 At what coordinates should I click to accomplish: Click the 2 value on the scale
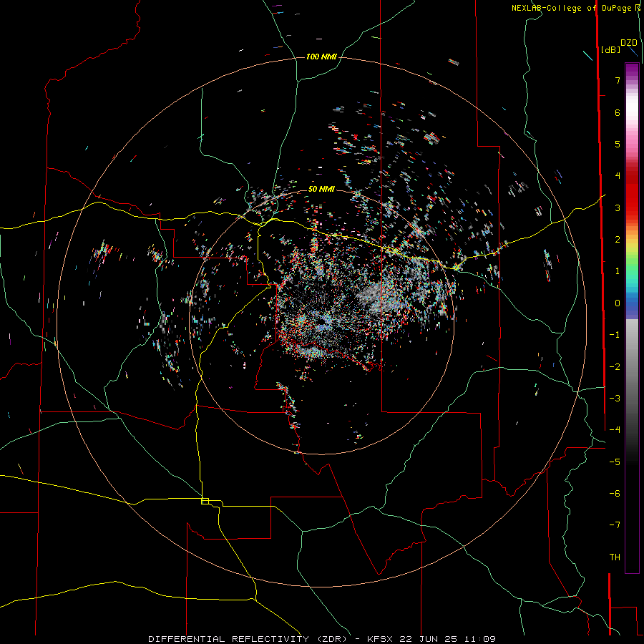[618, 240]
